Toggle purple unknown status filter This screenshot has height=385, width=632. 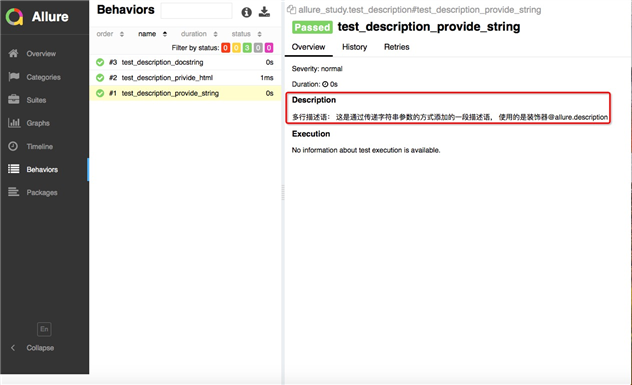point(269,48)
